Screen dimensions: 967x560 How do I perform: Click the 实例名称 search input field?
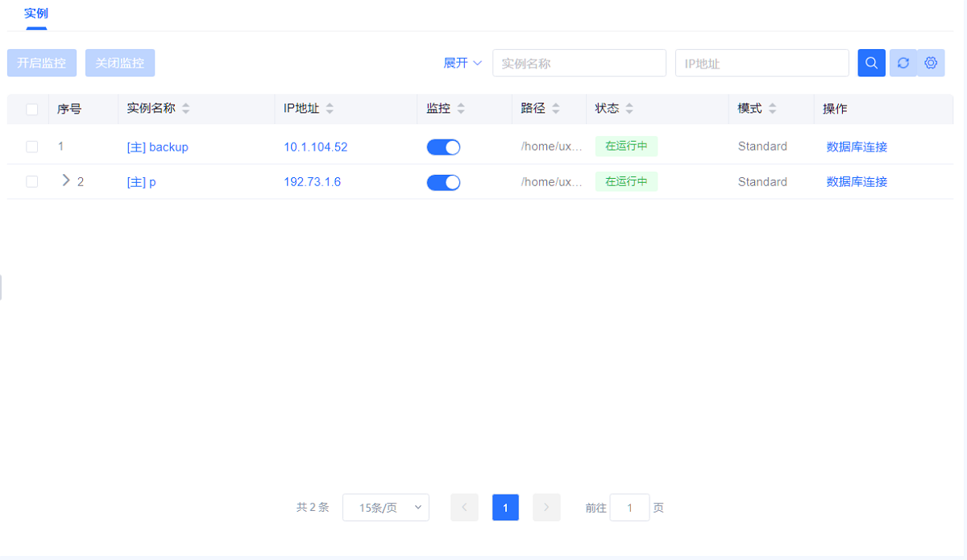pos(579,63)
